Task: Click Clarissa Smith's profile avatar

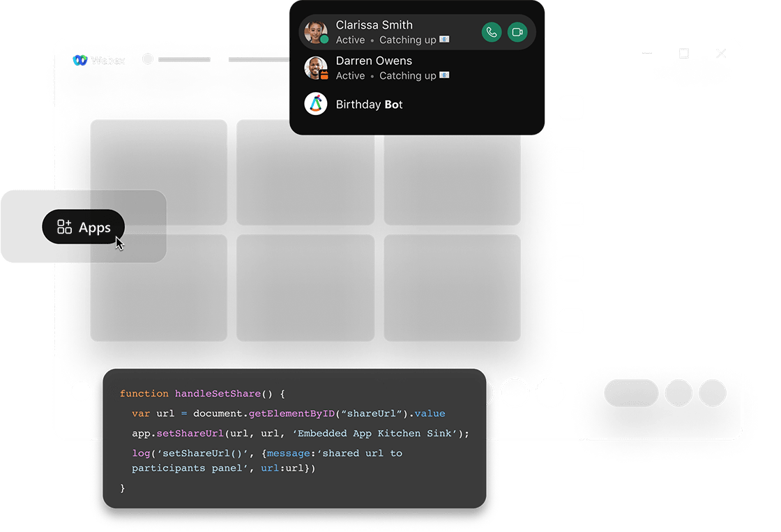Action: (316, 32)
